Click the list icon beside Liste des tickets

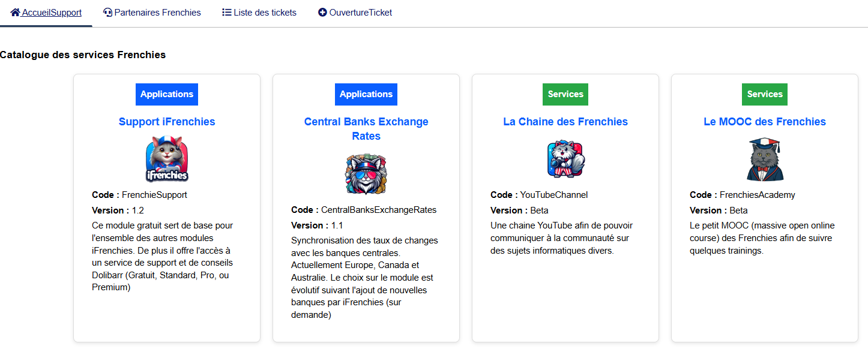pyautogui.click(x=227, y=12)
